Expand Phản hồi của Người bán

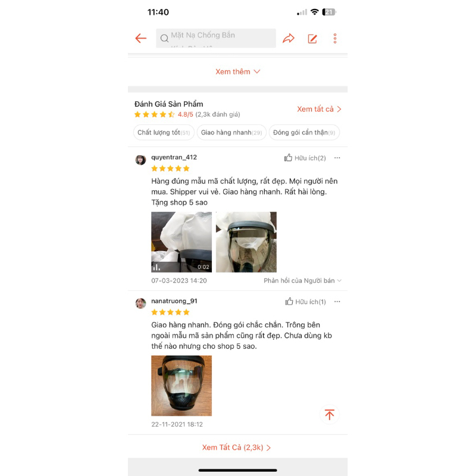[302, 280]
